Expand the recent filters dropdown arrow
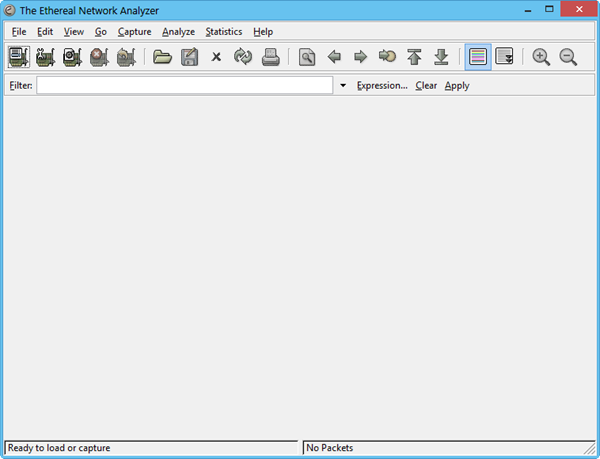Image resolution: width=600 pixels, height=459 pixels. 343,85
